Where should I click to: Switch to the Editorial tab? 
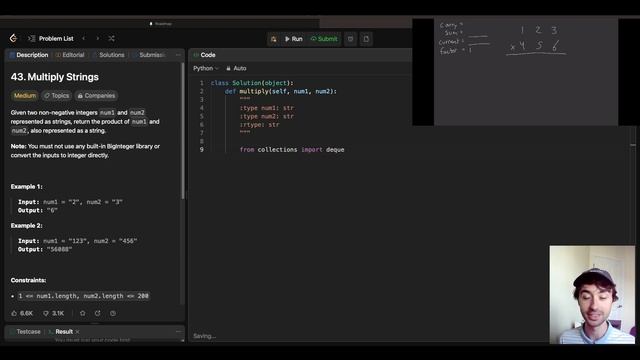point(70,55)
